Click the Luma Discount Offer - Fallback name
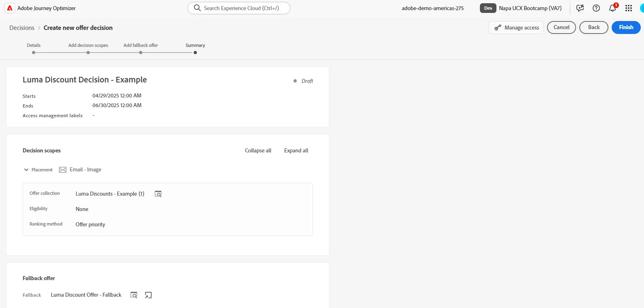The image size is (644, 308). (86, 295)
